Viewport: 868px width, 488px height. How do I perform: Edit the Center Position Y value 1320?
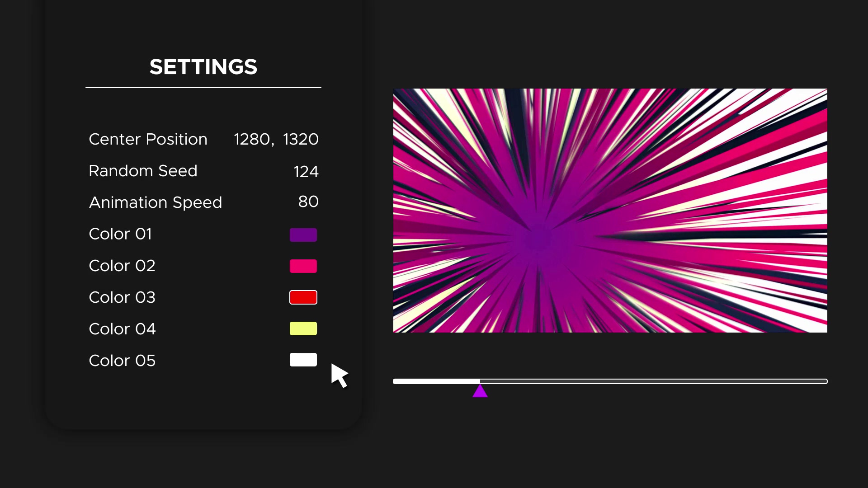click(x=301, y=139)
